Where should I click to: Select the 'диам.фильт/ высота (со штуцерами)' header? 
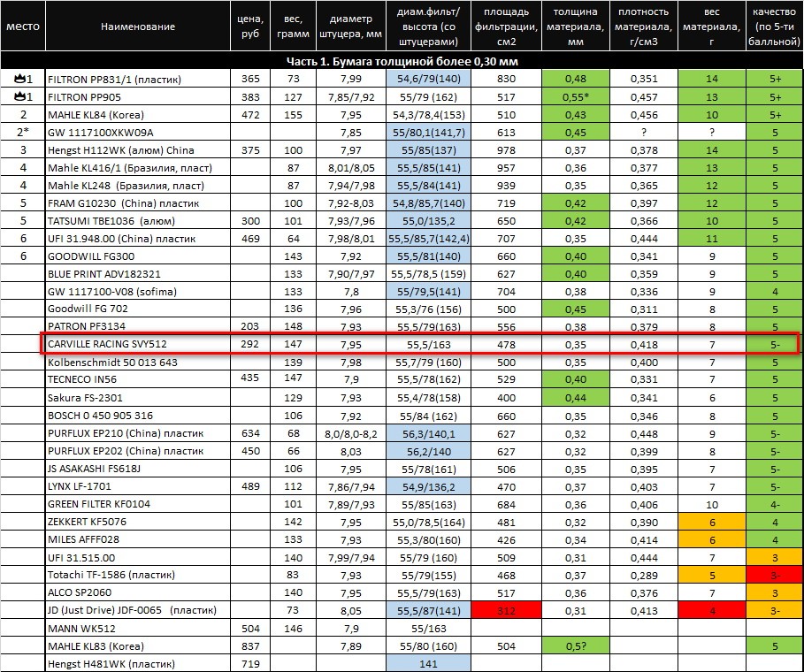[x=428, y=27]
